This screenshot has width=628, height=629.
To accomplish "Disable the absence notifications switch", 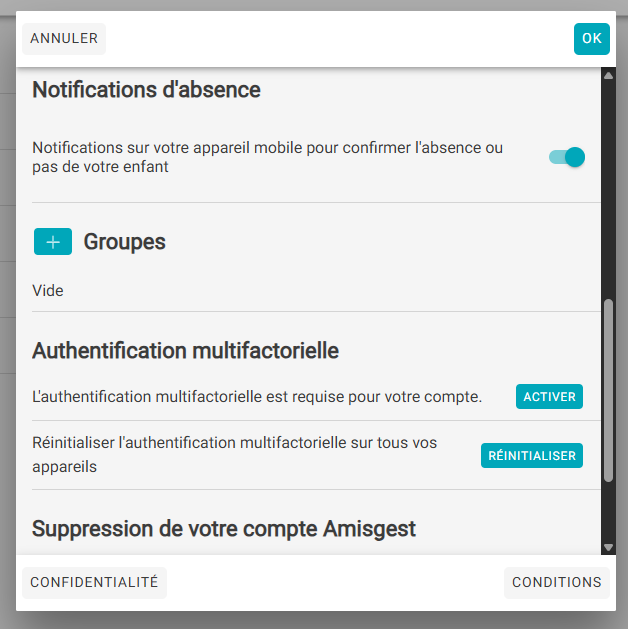I will pyautogui.click(x=567, y=157).
